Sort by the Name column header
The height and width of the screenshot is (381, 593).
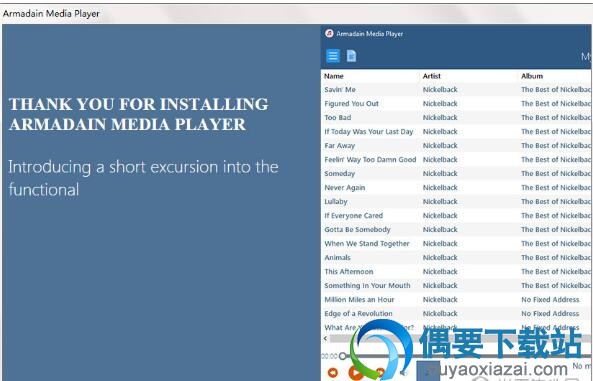pos(334,76)
